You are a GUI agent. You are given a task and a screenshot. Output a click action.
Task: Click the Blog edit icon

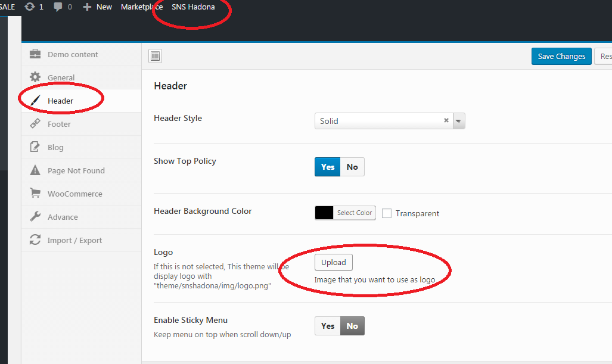(35, 147)
